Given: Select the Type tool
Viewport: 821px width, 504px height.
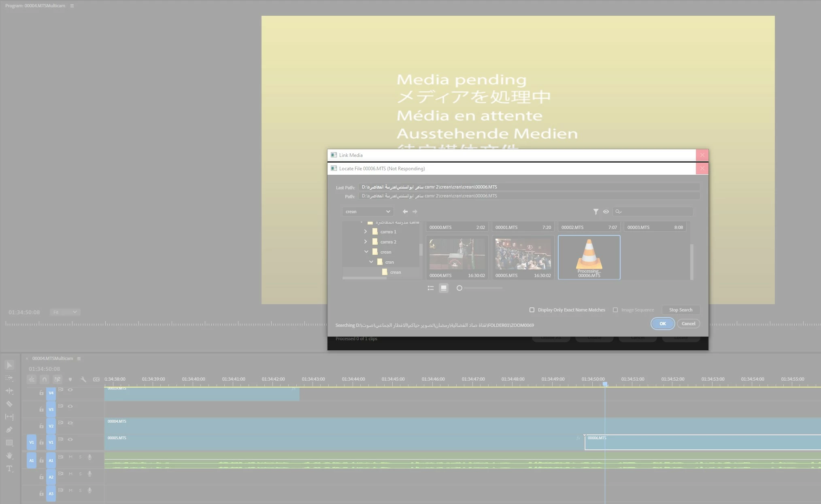Looking at the screenshot, I should (9, 468).
